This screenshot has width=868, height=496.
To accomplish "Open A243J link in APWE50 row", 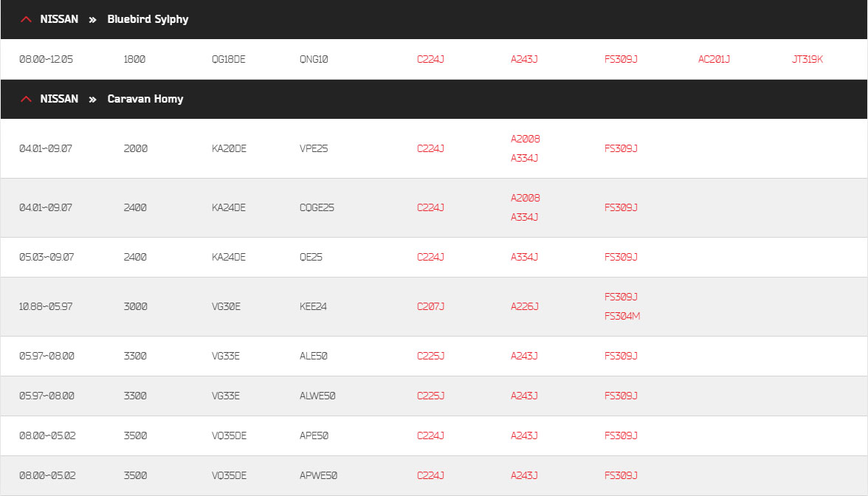I will (x=524, y=475).
